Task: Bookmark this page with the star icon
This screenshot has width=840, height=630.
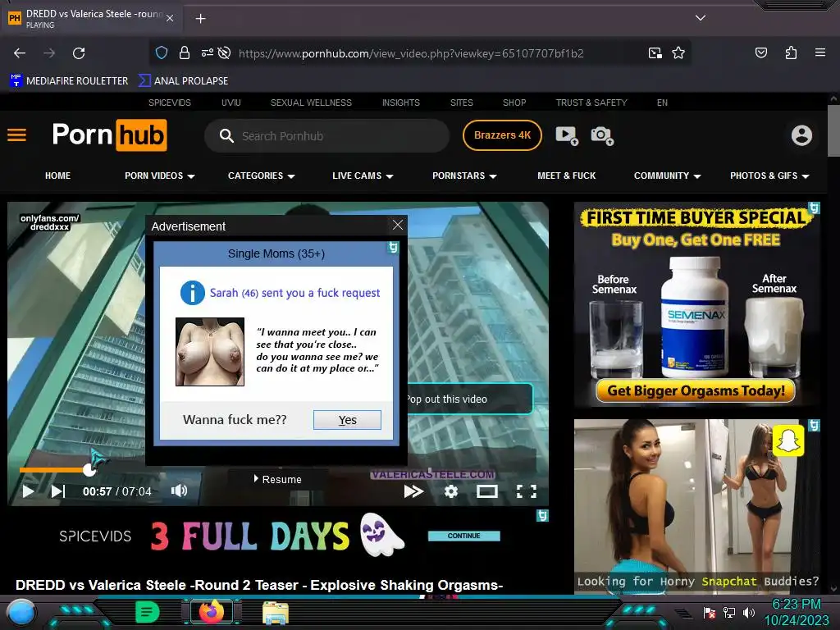Action: pyautogui.click(x=678, y=52)
